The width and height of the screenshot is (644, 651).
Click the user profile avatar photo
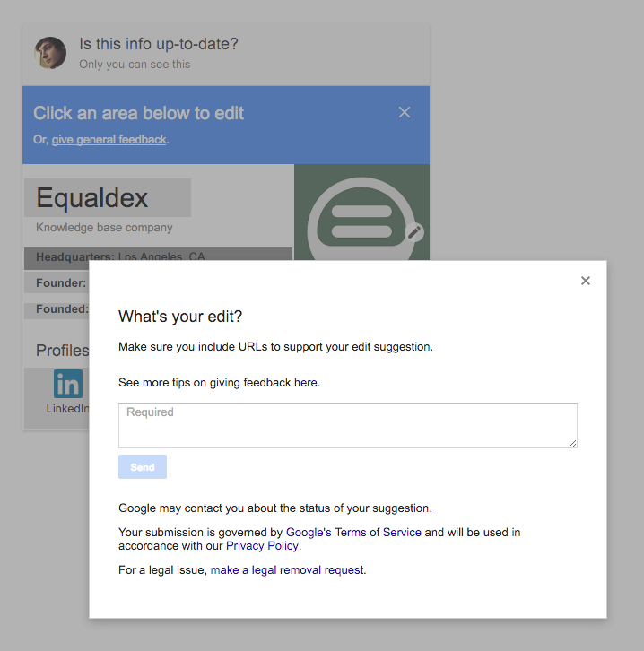click(50, 53)
